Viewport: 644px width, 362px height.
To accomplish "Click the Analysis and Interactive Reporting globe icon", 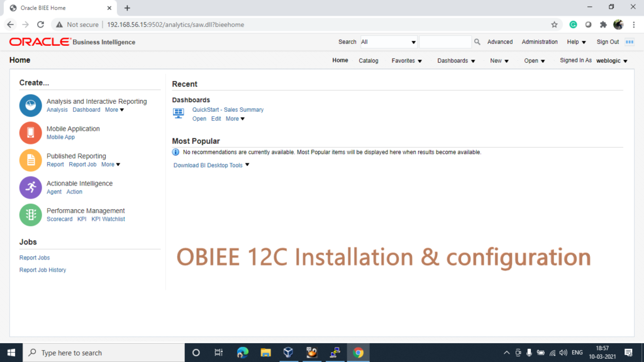I will coord(30,106).
